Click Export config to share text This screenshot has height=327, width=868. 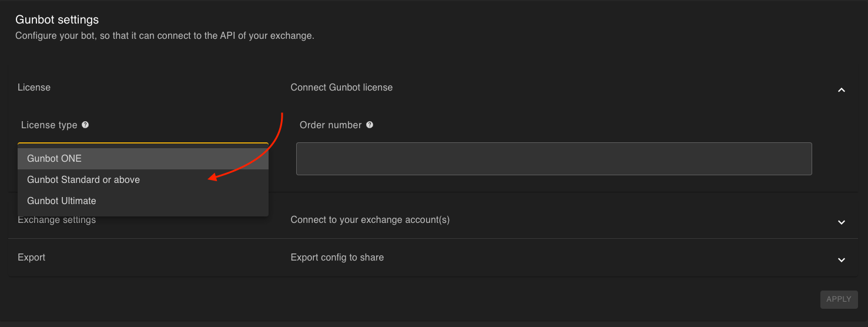337,258
